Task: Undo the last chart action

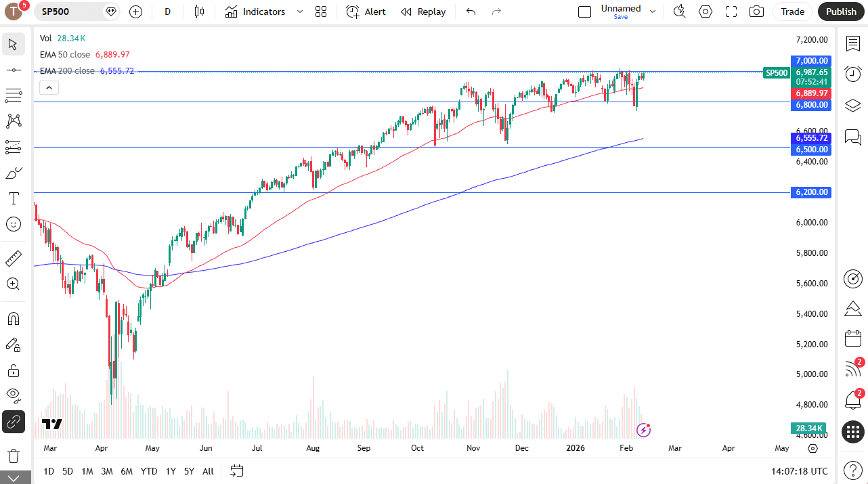Action: pyautogui.click(x=471, y=12)
